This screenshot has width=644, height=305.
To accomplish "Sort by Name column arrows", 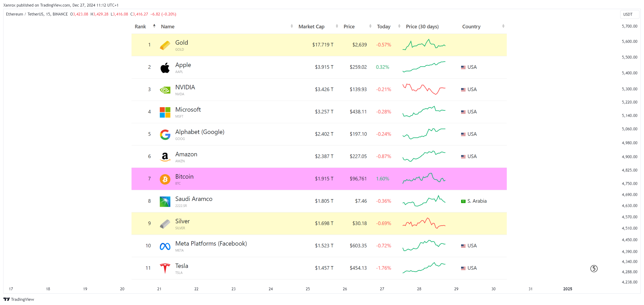I will pyautogui.click(x=292, y=26).
